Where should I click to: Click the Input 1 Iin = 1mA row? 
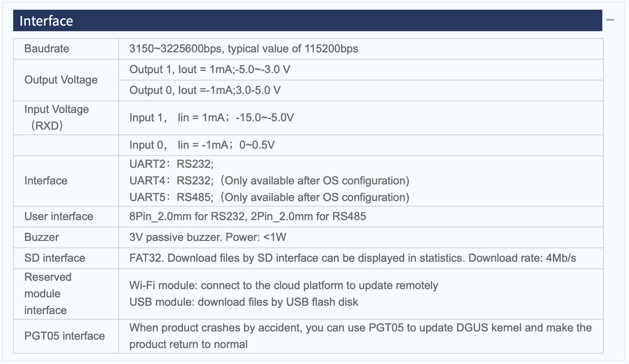coord(361,118)
